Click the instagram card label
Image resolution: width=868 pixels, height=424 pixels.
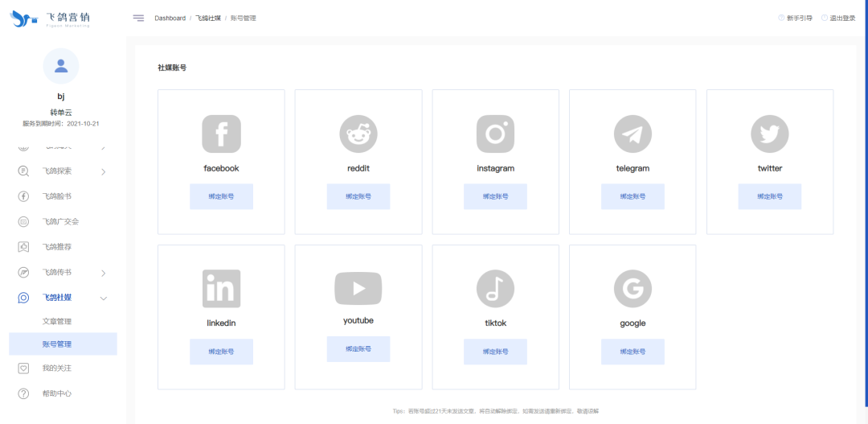tap(495, 168)
